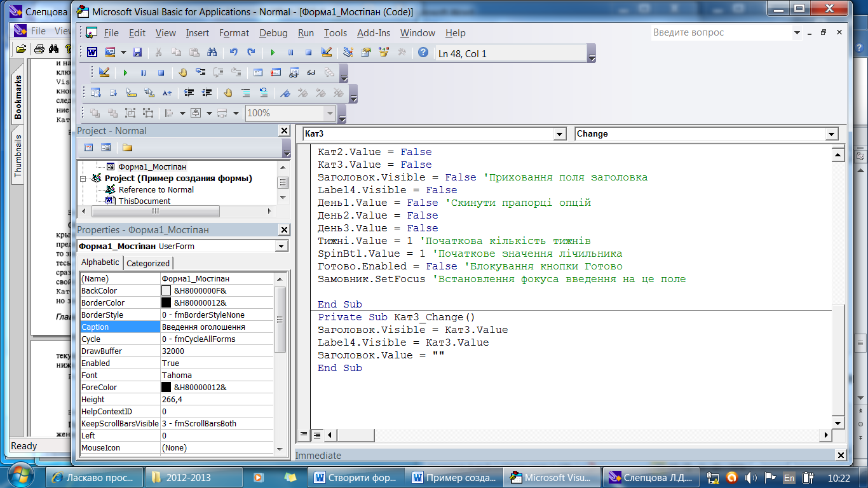The width and height of the screenshot is (868, 488).
Task: Open the 100% zoom dropdown
Action: [x=329, y=113]
